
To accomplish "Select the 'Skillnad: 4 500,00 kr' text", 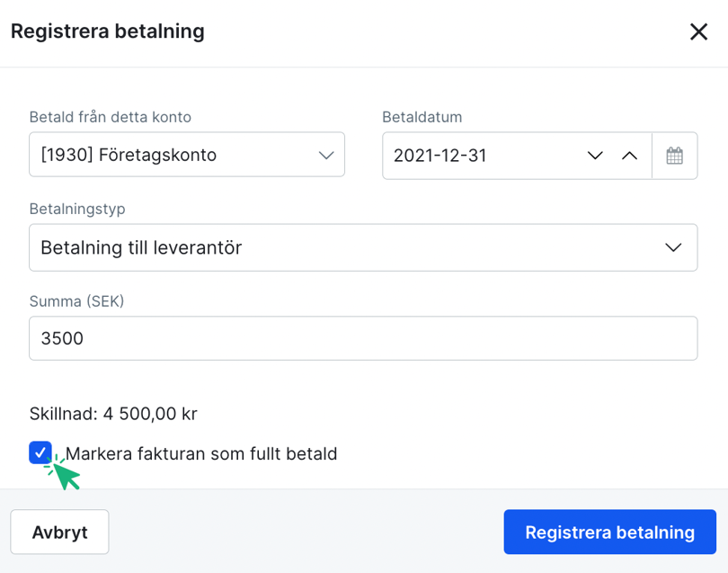I will (113, 414).
